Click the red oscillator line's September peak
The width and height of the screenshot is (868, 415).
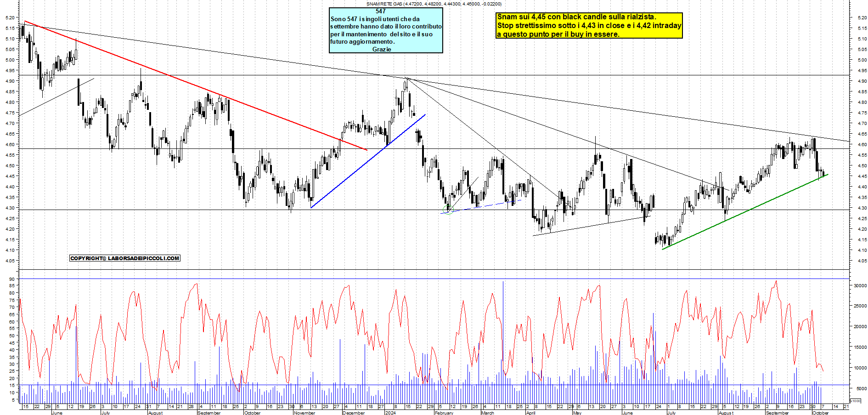coord(776,281)
